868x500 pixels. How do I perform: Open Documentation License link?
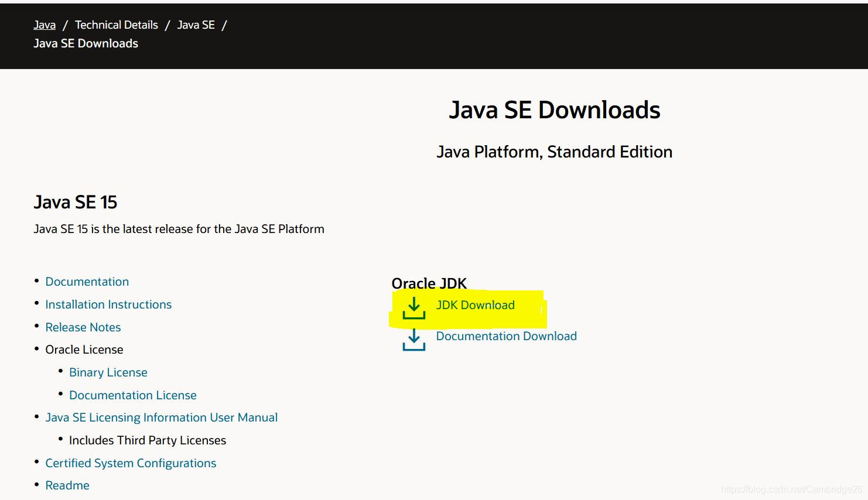[x=133, y=395]
